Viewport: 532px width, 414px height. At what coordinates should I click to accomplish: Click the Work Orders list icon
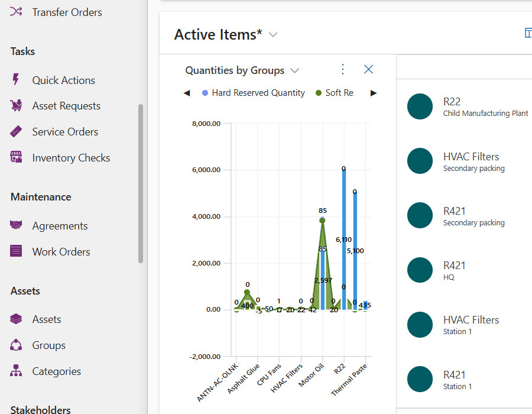point(16,251)
